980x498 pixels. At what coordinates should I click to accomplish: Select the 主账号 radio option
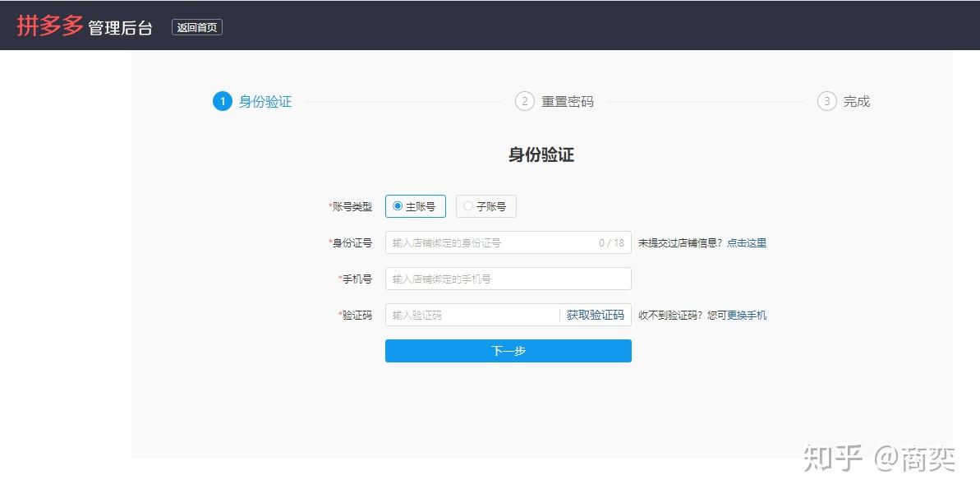point(415,206)
